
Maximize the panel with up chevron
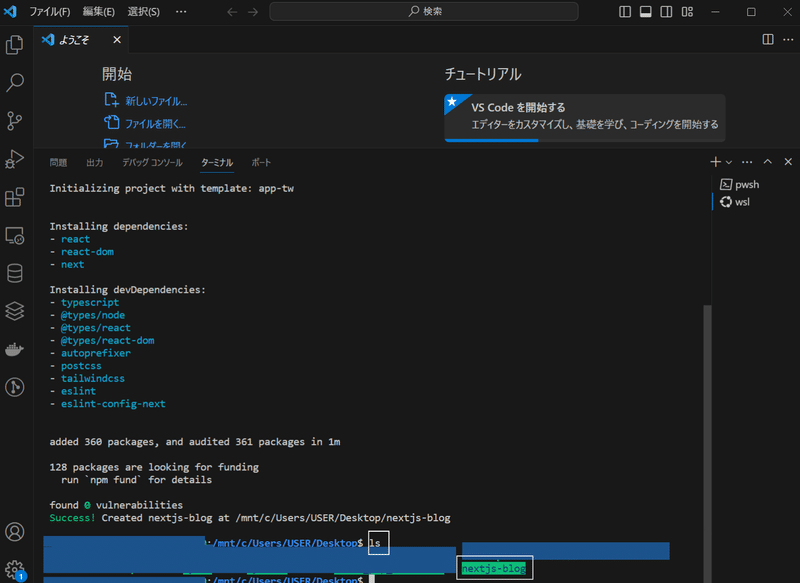coord(767,162)
